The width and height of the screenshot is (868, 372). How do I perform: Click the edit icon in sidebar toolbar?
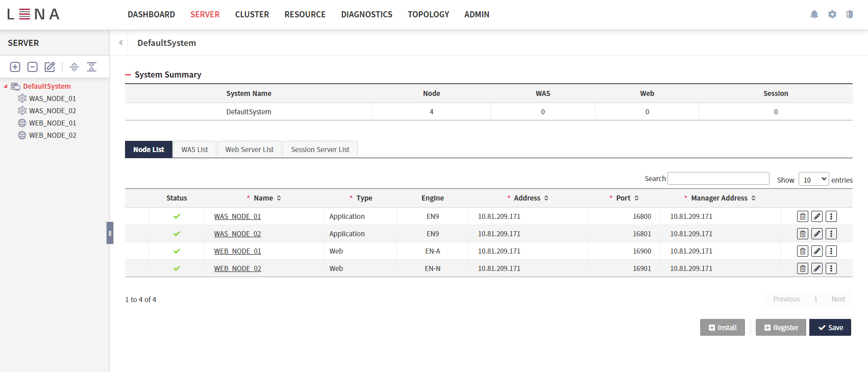click(x=50, y=67)
